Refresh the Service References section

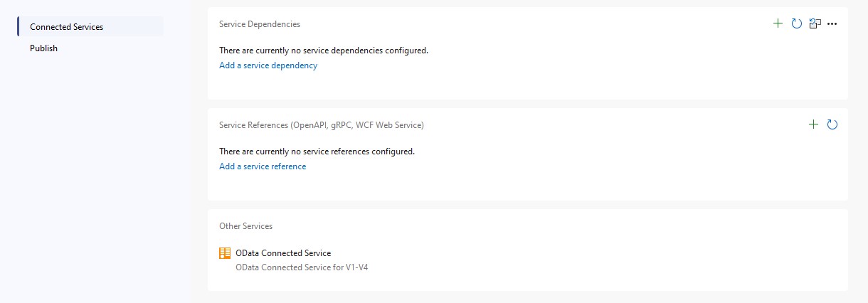832,124
